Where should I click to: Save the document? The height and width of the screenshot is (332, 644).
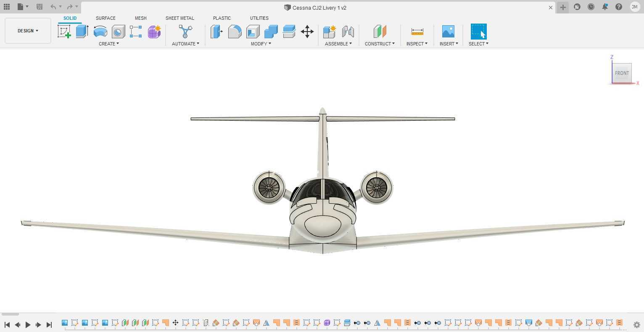39,7
